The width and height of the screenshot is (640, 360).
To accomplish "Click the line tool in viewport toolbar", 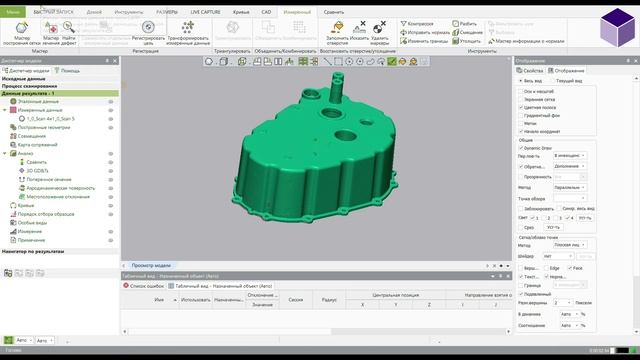I will [327, 62].
